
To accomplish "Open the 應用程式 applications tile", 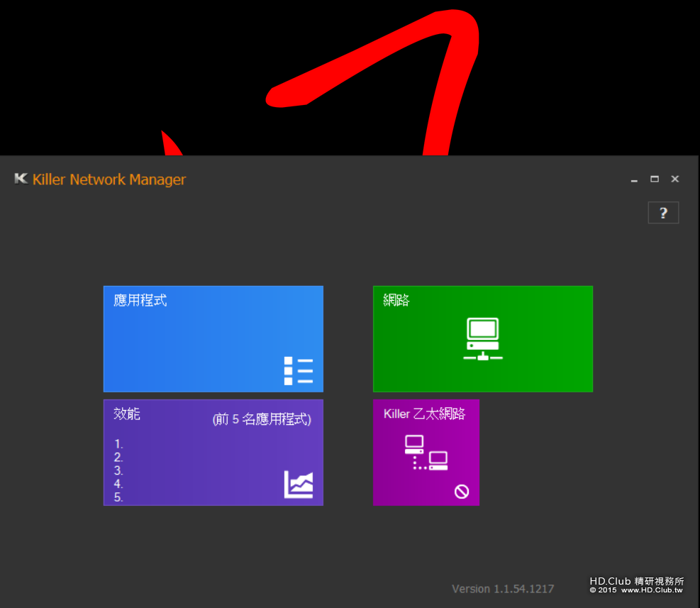I will click(x=213, y=338).
